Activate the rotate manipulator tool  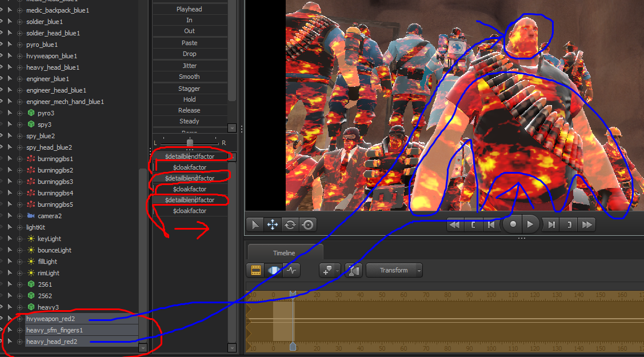click(x=290, y=224)
